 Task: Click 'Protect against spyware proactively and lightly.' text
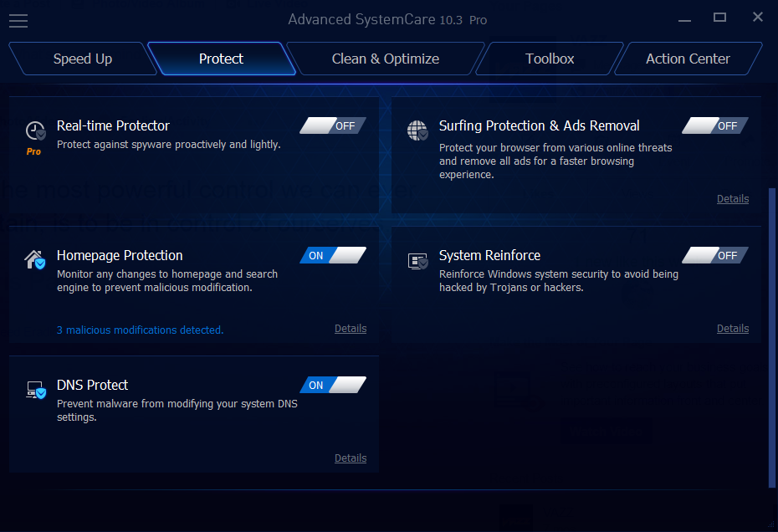click(x=169, y=145)
